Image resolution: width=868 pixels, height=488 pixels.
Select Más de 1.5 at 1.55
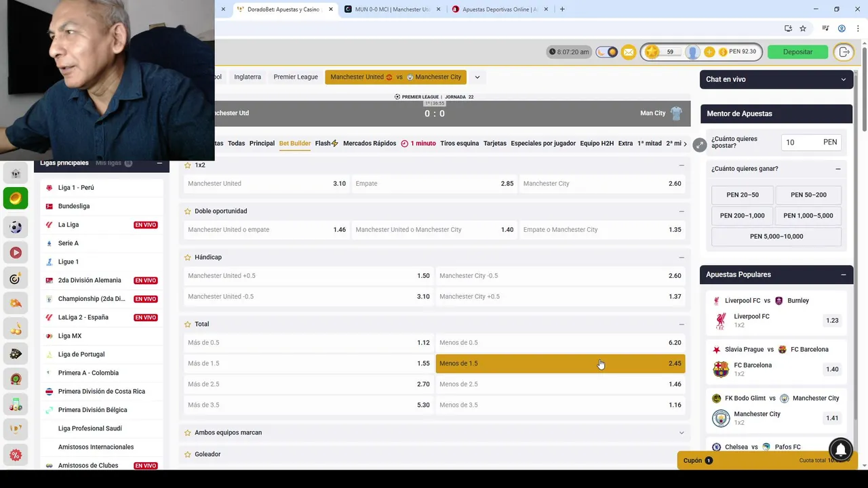pos(309,363)
